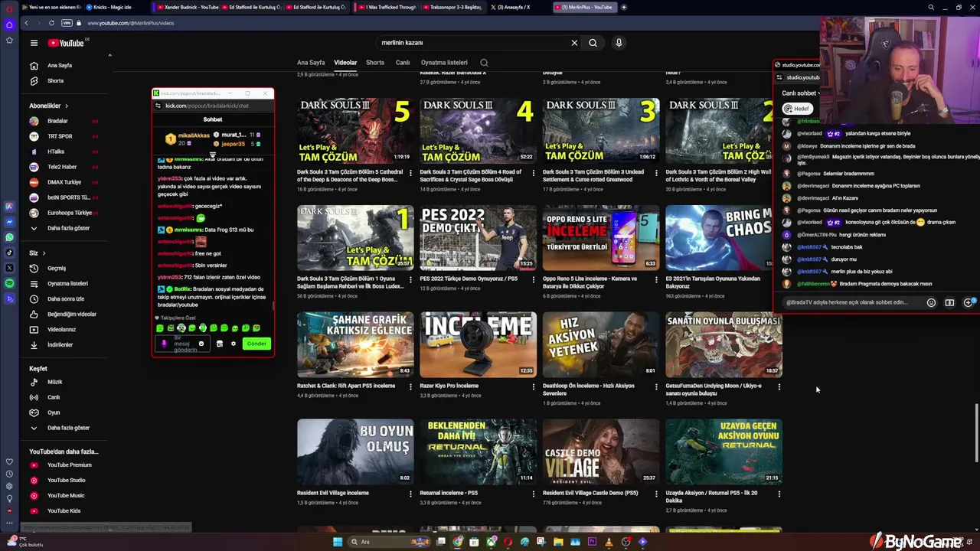Open emoji picker in YouTube Studio chat

click(931, 302)
